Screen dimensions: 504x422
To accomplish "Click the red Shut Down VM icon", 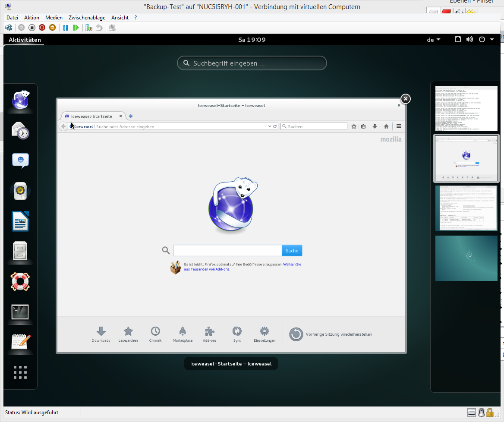I will click(x=42, y=28).
